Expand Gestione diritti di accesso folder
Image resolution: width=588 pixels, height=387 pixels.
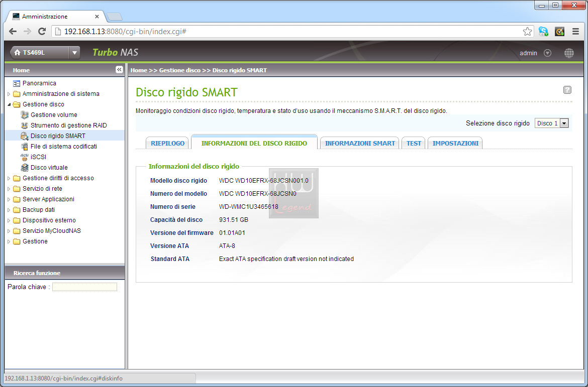tap(9, 178)
